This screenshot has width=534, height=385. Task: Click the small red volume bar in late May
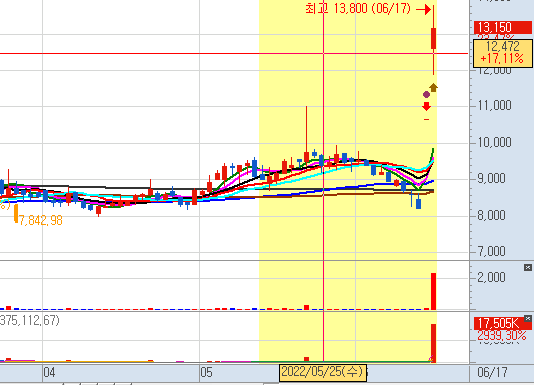[307, 307]
